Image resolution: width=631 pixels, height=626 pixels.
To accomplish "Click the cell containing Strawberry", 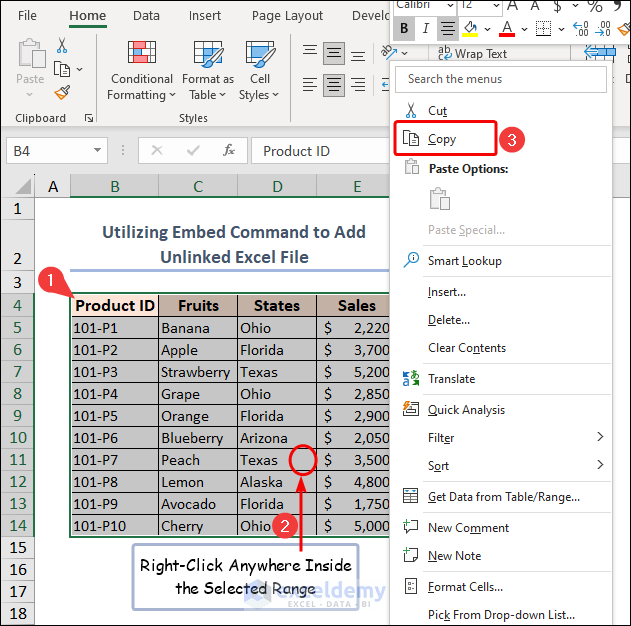I will point(198,372).
